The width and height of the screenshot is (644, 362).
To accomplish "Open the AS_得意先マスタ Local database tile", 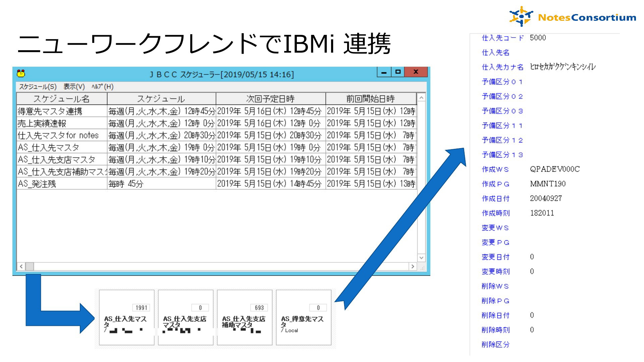I will coord(304,317).
